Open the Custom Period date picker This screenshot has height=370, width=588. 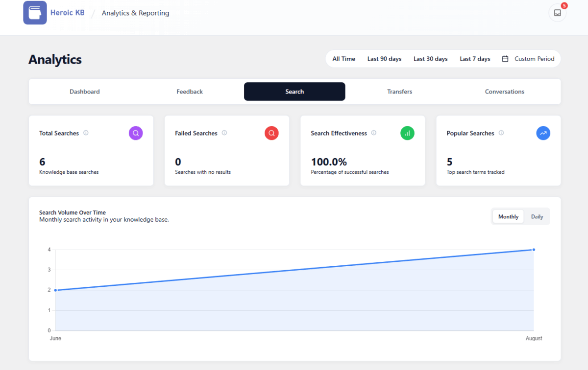(528, 59)
